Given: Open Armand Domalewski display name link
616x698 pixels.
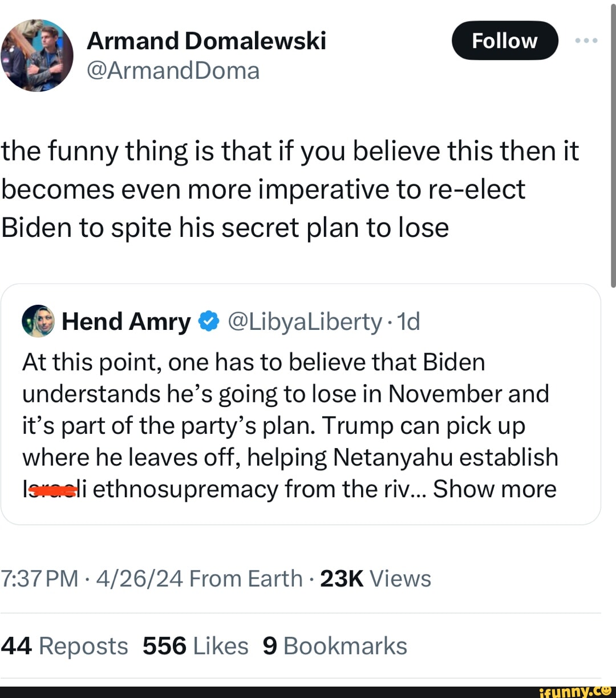Looking at the screenshot, I should pyautogui.click(x=206, y=41).
